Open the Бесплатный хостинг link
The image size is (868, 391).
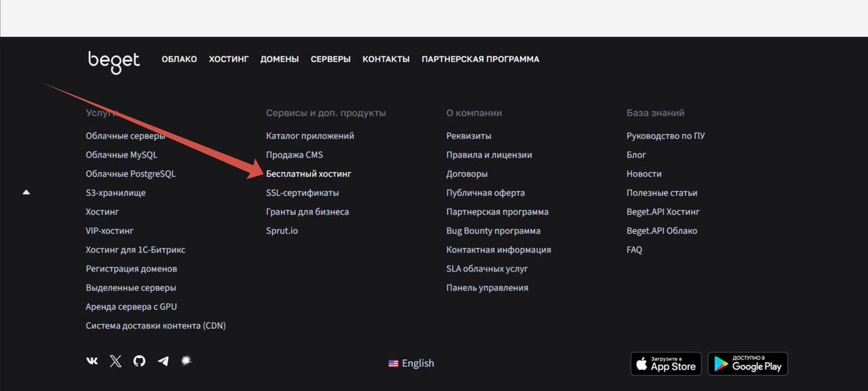(x=309, y=174)
